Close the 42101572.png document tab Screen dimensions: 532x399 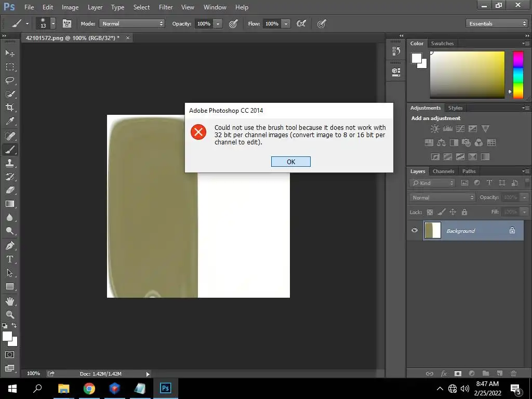[x=128, y=37]
